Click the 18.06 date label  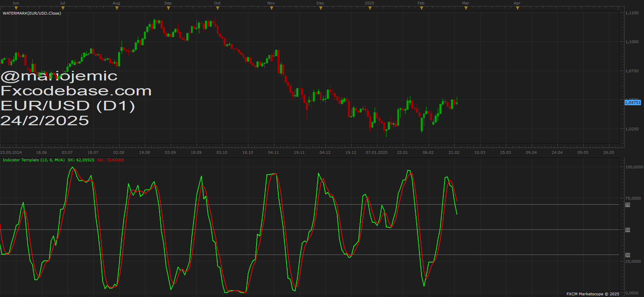tap(41, 152)
